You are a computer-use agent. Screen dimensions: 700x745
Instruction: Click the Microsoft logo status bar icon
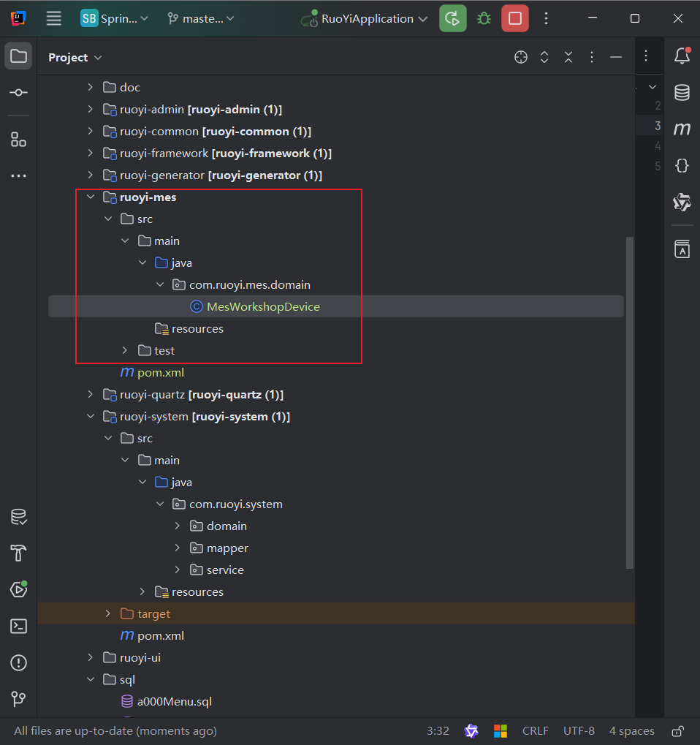click(x=501, y=731)
